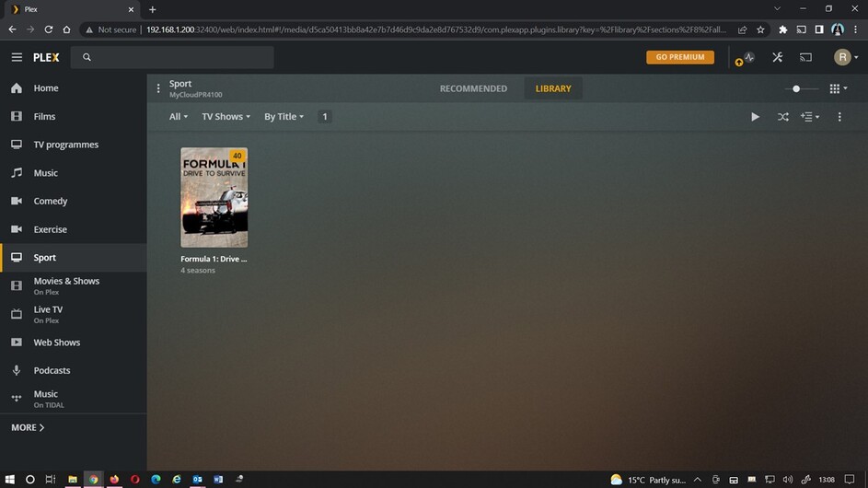Close the Plex browser tab

pos(131,9)
